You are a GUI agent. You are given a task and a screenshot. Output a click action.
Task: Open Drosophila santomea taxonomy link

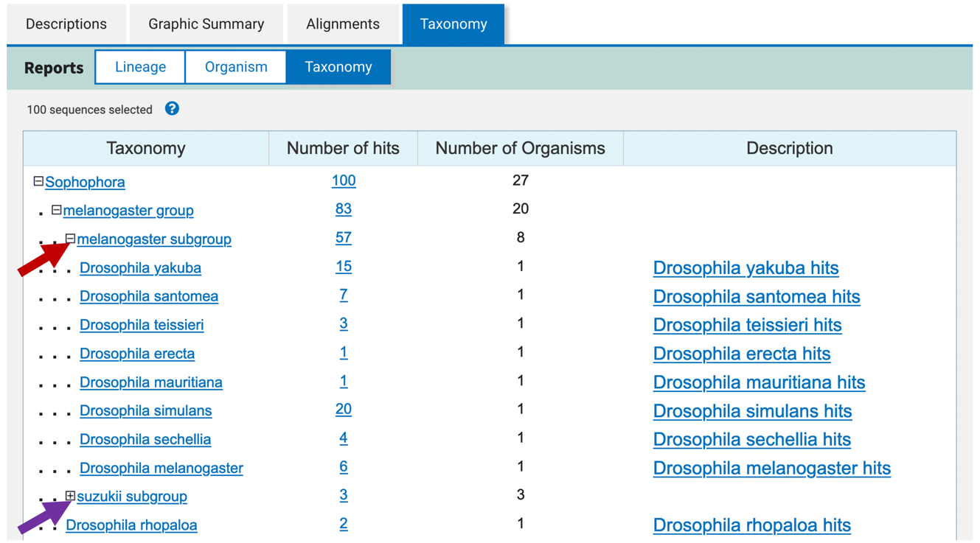(x=149, y=297)
